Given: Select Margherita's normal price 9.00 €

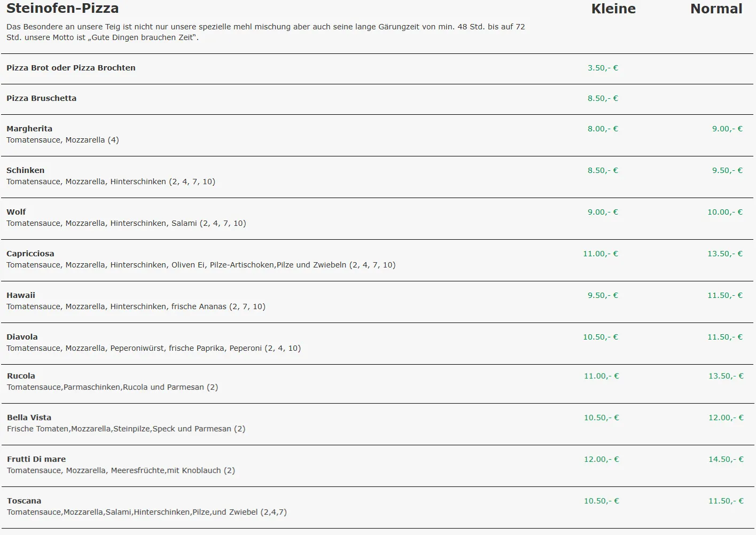Looking at the screenshot, I should pyautogui.click(x=727, y=129).
